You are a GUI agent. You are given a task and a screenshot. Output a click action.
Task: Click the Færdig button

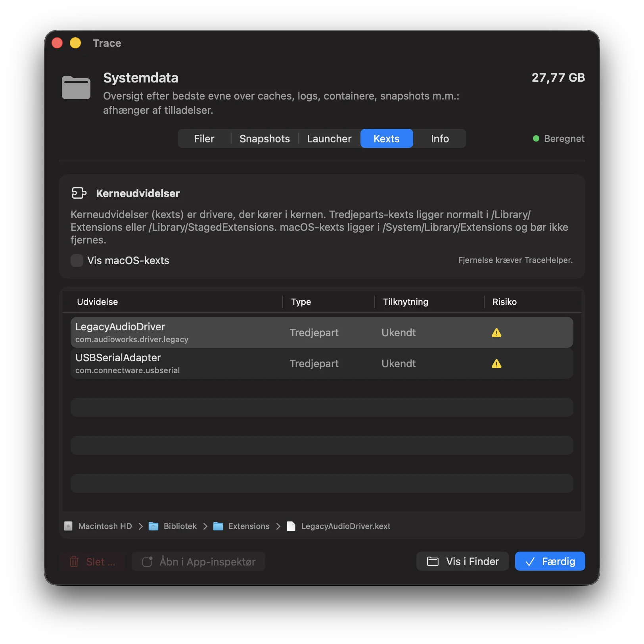(x=550, y=562)
